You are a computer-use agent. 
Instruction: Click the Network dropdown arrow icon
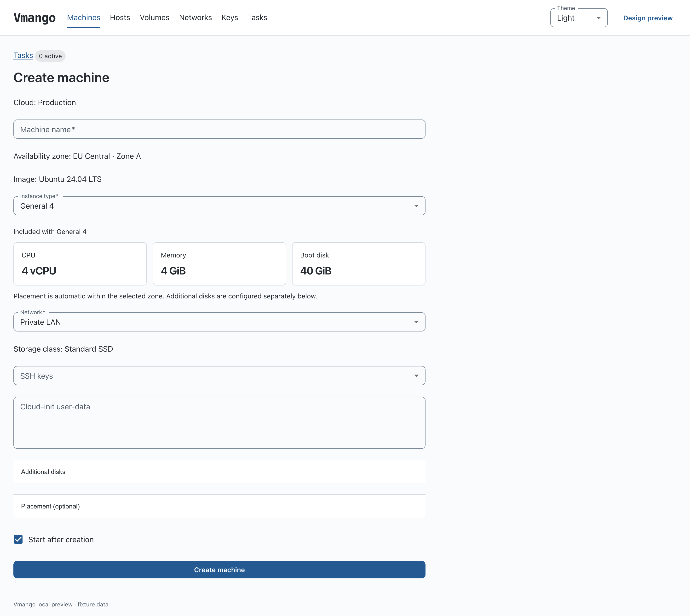416,322
